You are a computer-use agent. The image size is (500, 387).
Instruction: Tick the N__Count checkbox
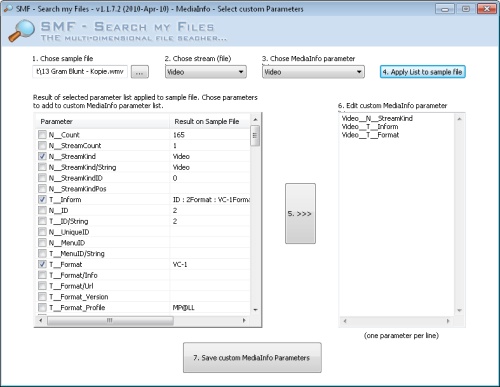click(42, 135)
